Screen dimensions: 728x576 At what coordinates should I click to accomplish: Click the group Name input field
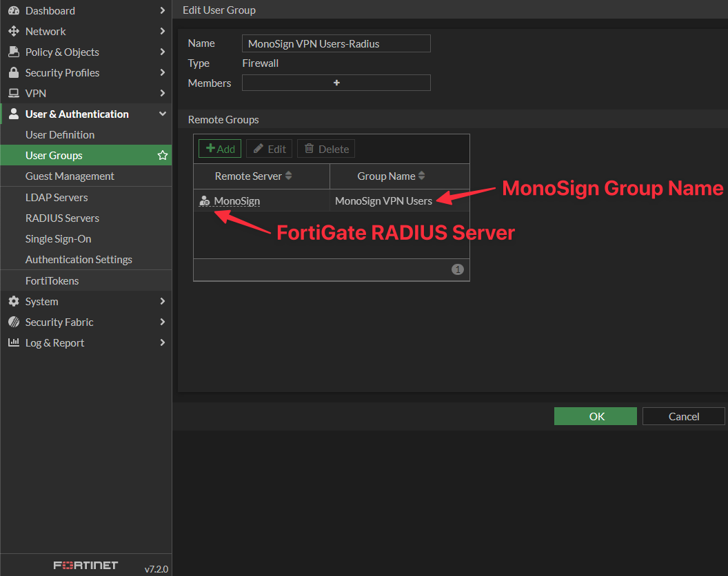tap(336, 43)
